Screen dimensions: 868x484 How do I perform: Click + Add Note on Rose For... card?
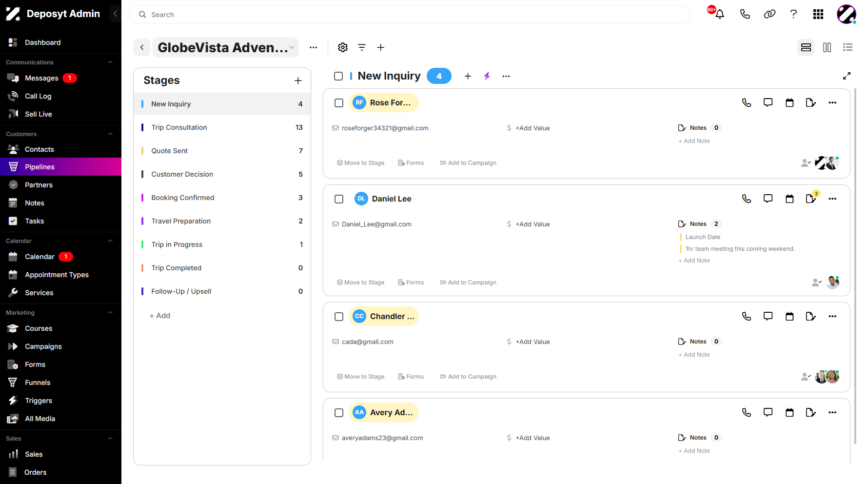pyautogui.click(x=694, y=141)
